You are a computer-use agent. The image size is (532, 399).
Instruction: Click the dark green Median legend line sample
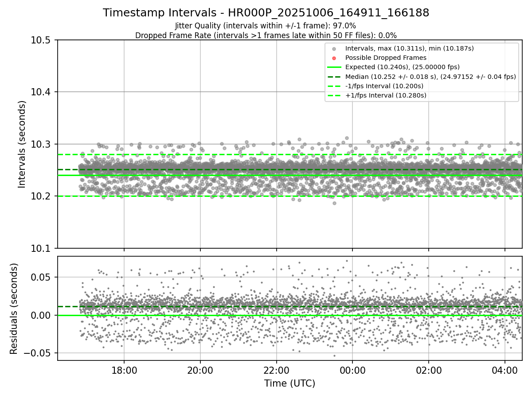[334, 77]
